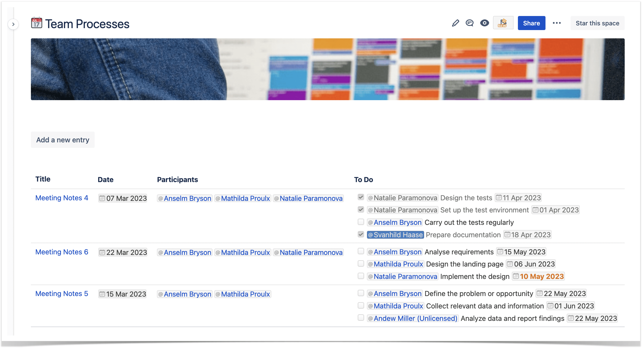
Task: Click Add a new entry button
Action: click(x=63, y=140)
